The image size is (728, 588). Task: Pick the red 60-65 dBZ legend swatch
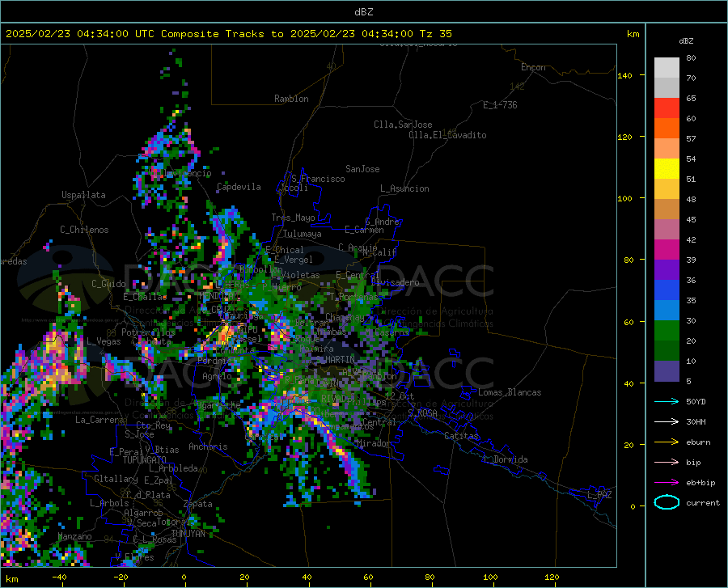coord(667,108)
